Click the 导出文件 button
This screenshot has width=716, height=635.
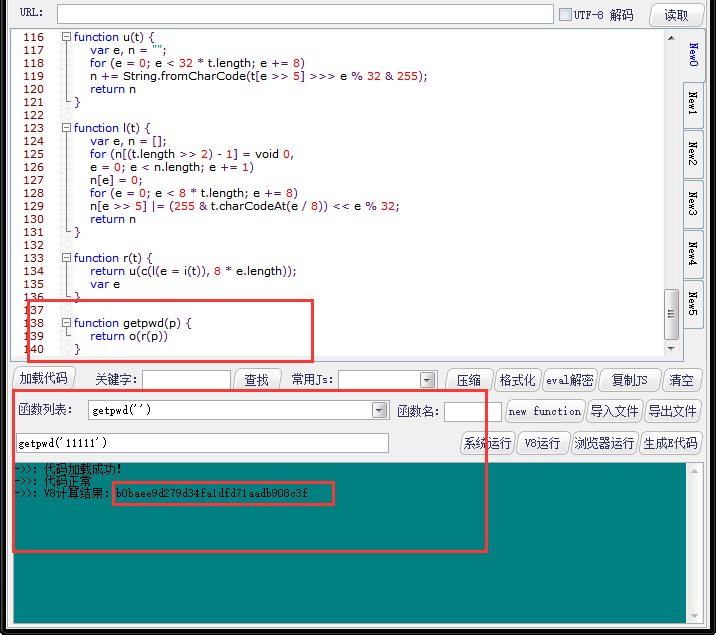coord(673,411)
